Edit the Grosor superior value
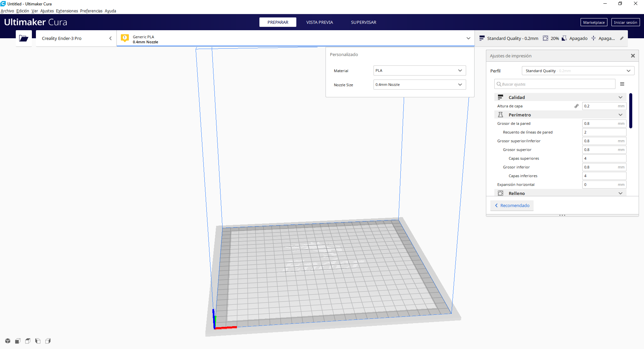The image size is (644, 349). pyautogui.click(x=604, y=150)
